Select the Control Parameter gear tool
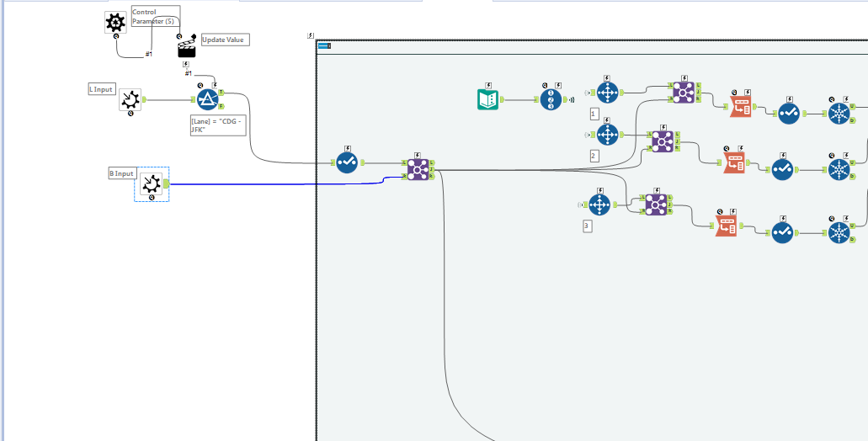The image size is (868, 441). [115, 22]
